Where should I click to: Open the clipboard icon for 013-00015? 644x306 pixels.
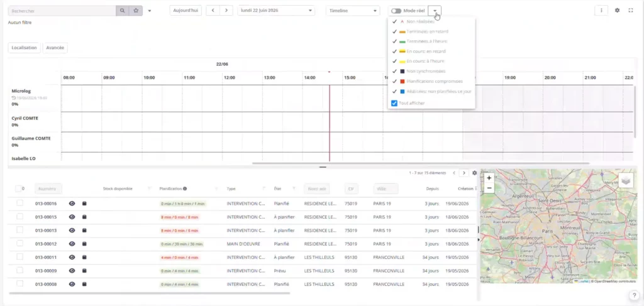(84, 217)
